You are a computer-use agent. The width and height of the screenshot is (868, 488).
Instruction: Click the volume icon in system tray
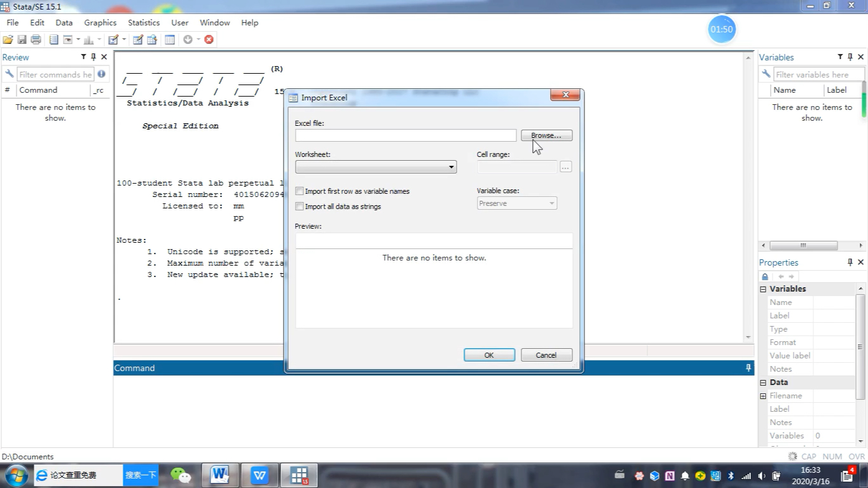[761, 475]
